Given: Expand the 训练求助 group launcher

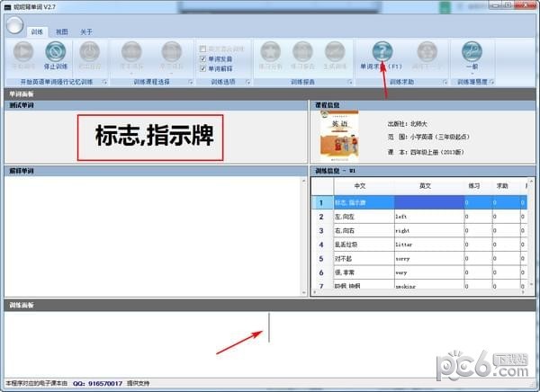Looking at the screenshot, I should click(x=445, y=82).
